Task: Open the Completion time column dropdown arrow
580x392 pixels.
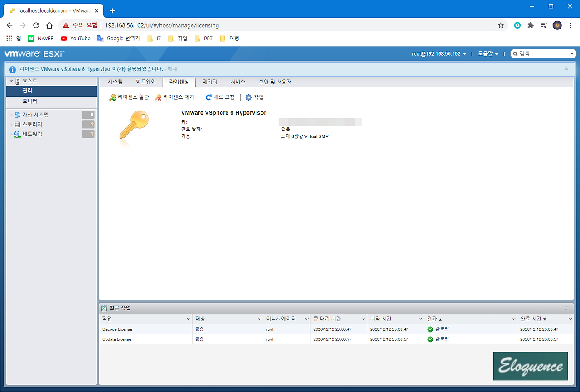Action: pos(570,319)
